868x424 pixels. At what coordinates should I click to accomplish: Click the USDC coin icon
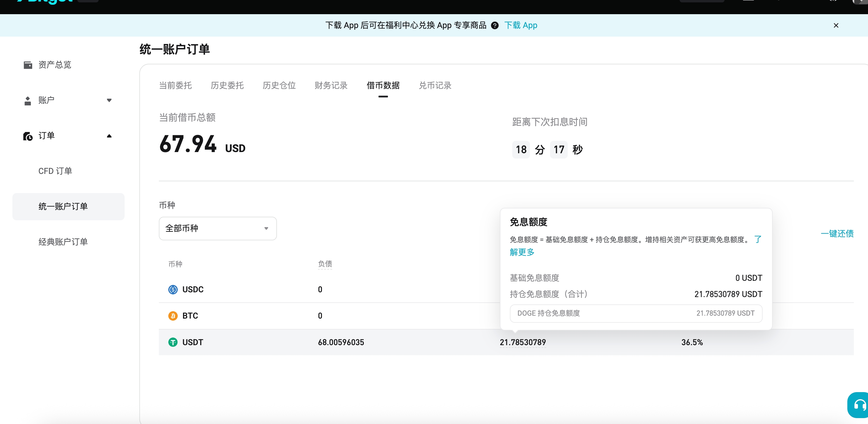[x=173, y=289]
